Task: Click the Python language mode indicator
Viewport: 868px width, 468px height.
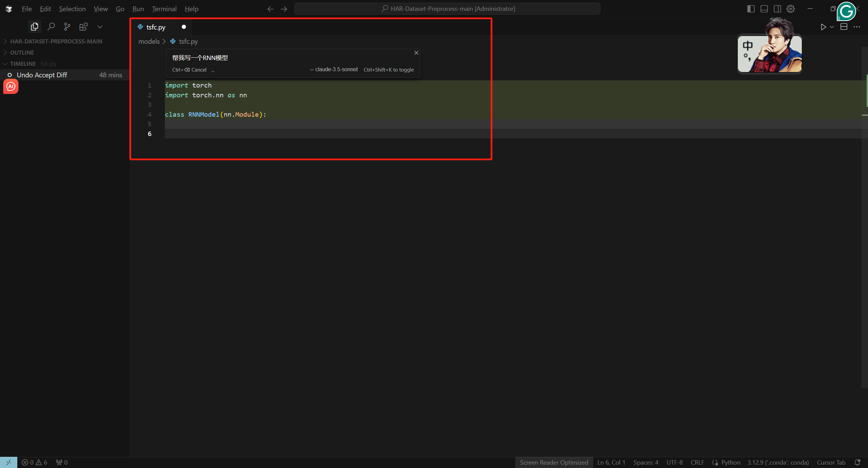Action: [730, 462]
